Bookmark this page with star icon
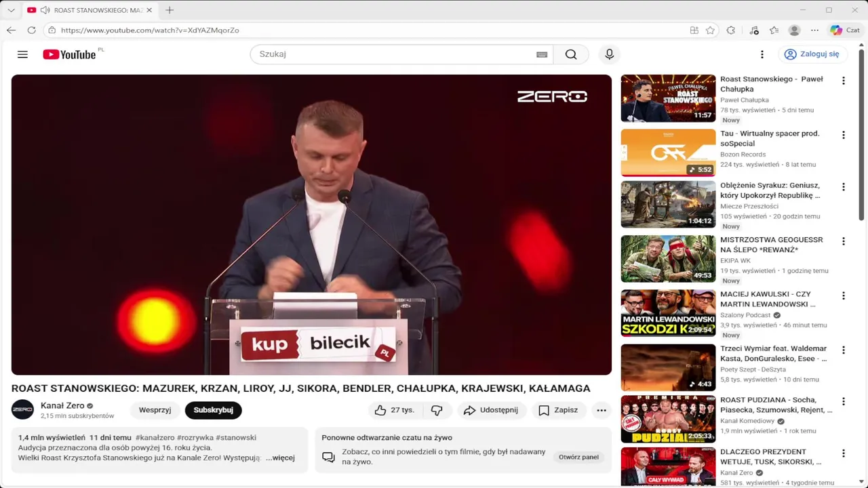 pos(710,30)
